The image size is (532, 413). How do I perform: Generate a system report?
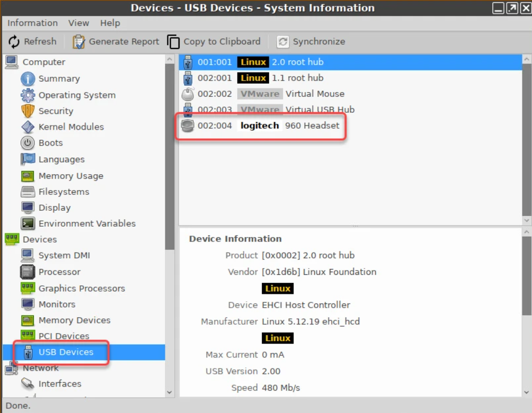(115, 41)
